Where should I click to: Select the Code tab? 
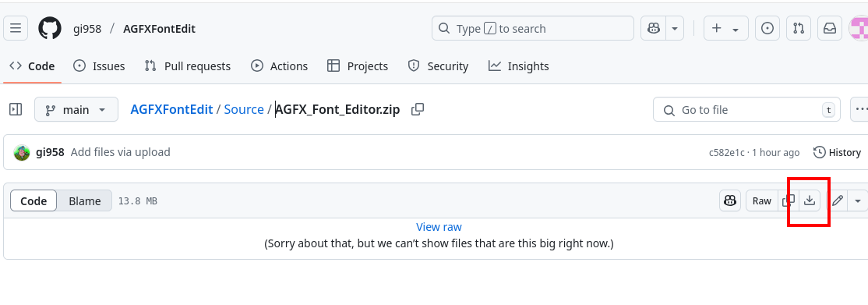point(32,66)
